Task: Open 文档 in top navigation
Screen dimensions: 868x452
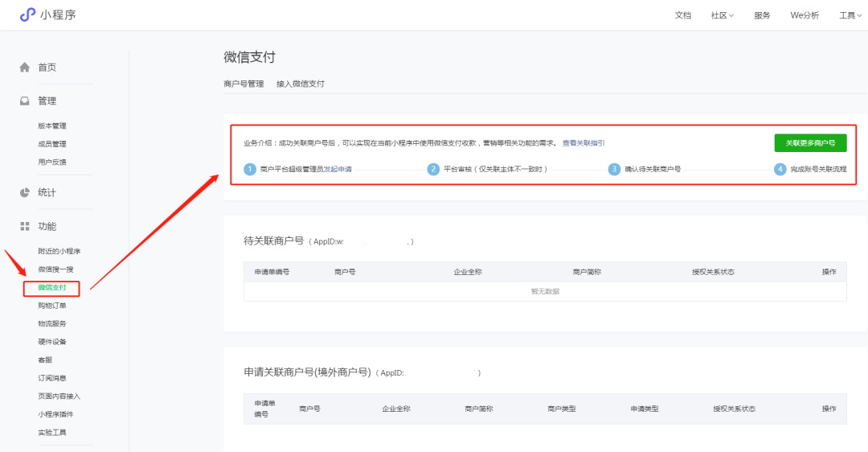Action: (682, 15)
